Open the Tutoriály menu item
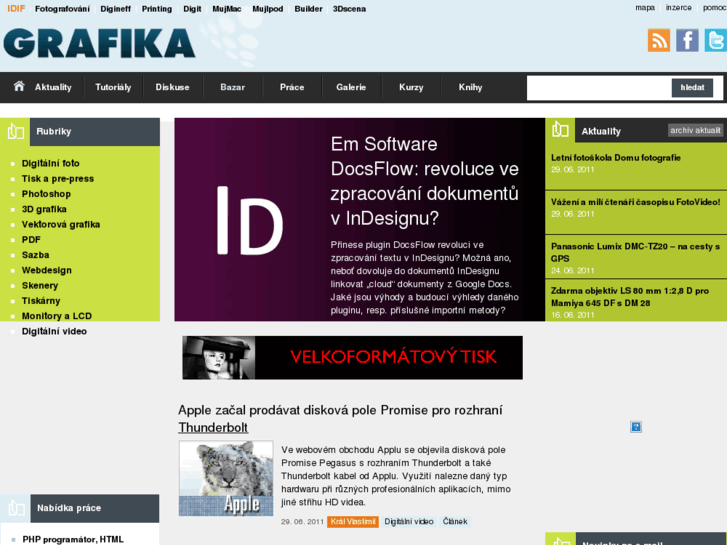The width and height of the screenshot is (727, 545). tap(113, 87)
